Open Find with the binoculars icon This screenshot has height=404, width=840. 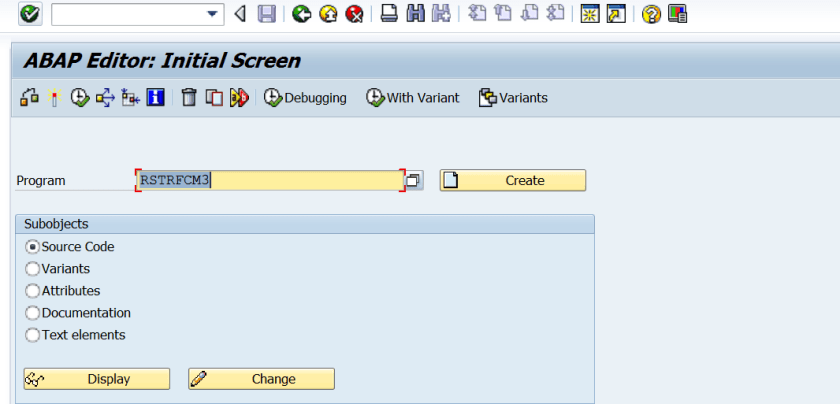tap(415, 14)
